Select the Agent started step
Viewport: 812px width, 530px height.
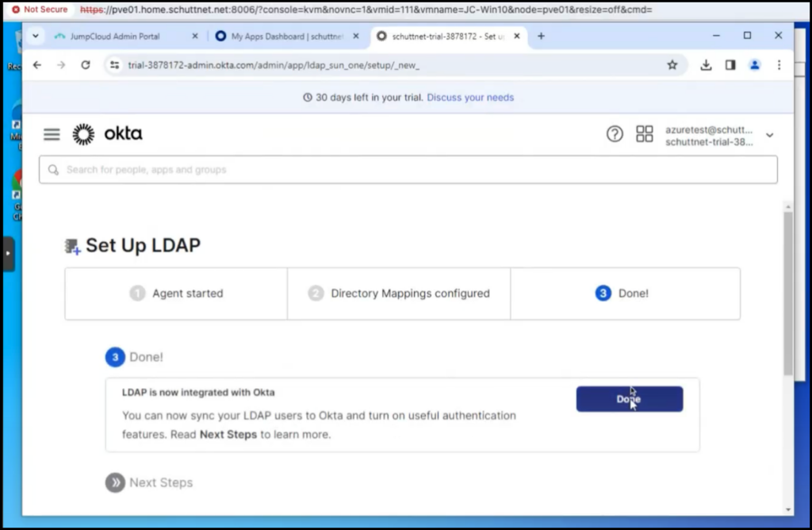click(x=176, y=294)
